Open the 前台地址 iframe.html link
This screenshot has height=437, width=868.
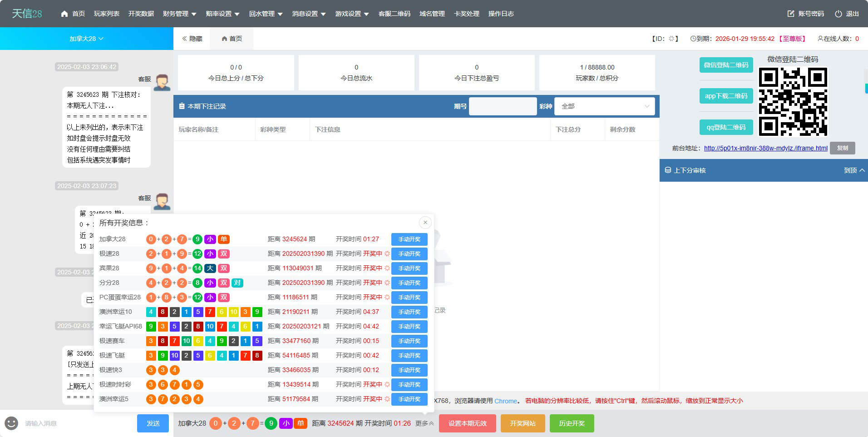(765, 148)
